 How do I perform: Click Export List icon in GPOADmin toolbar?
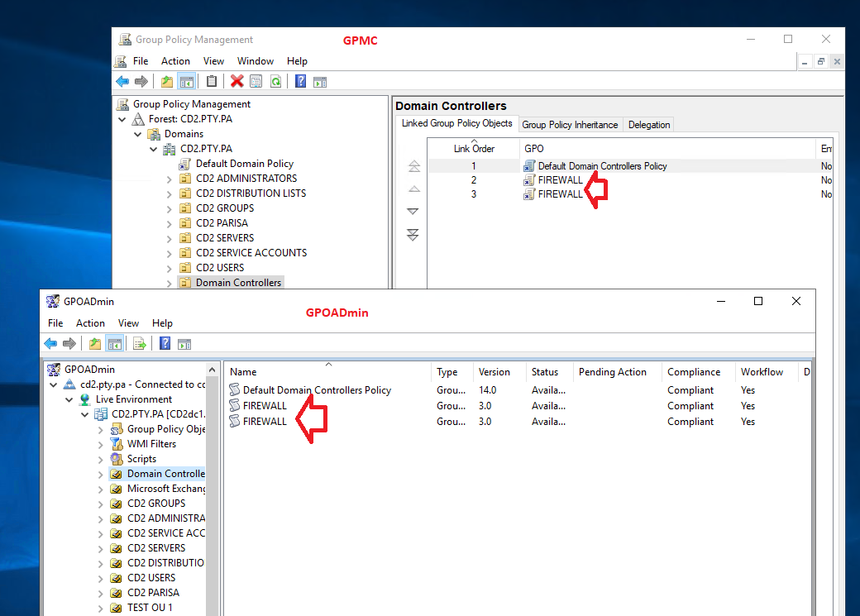(139, 344)
